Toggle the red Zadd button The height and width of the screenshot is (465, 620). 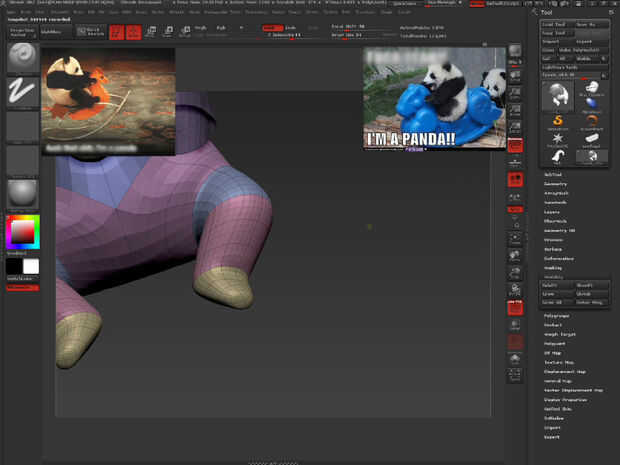[x=273, y=28]
